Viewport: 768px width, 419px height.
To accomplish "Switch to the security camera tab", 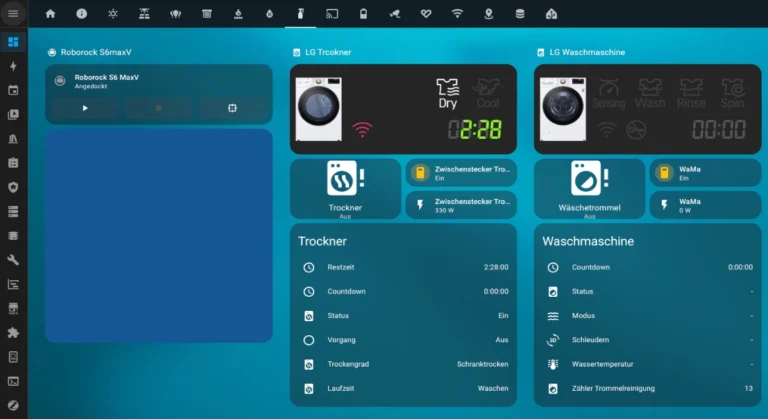I will (x=395, y=14).
